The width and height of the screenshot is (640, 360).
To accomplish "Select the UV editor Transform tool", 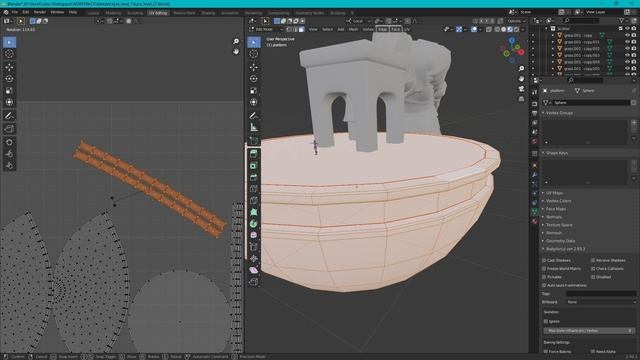I will click(9, 102).
